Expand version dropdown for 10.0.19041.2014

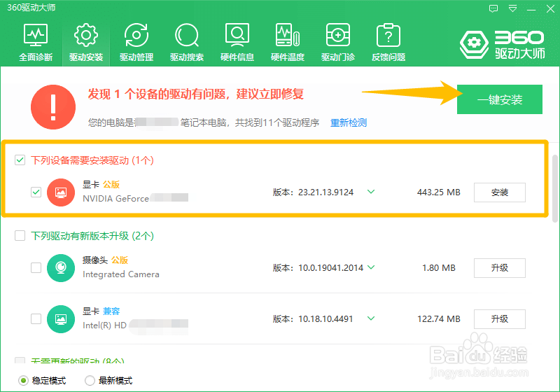(x=371, y=267)
